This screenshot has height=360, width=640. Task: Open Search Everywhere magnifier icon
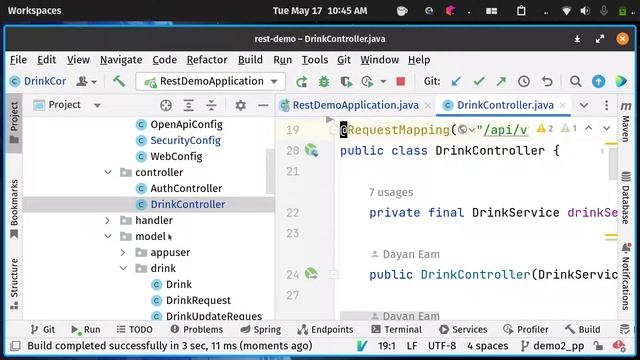tap(576, 82)
